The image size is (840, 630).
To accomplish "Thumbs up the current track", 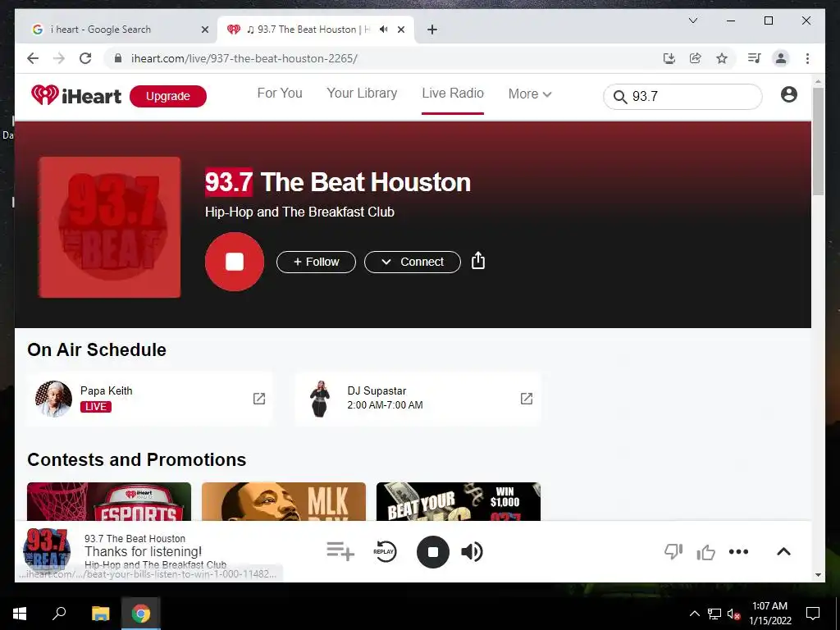I will (706, 551).
